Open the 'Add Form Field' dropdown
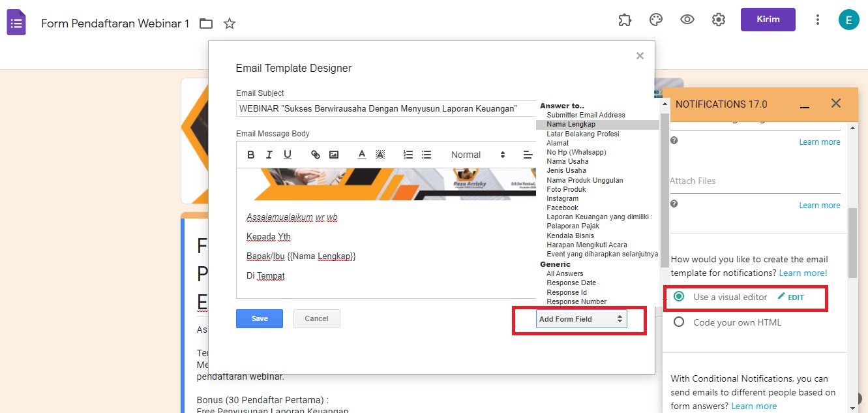Image resolution: width=868 pixels, height=413 pixels. [x=580, y=318]
